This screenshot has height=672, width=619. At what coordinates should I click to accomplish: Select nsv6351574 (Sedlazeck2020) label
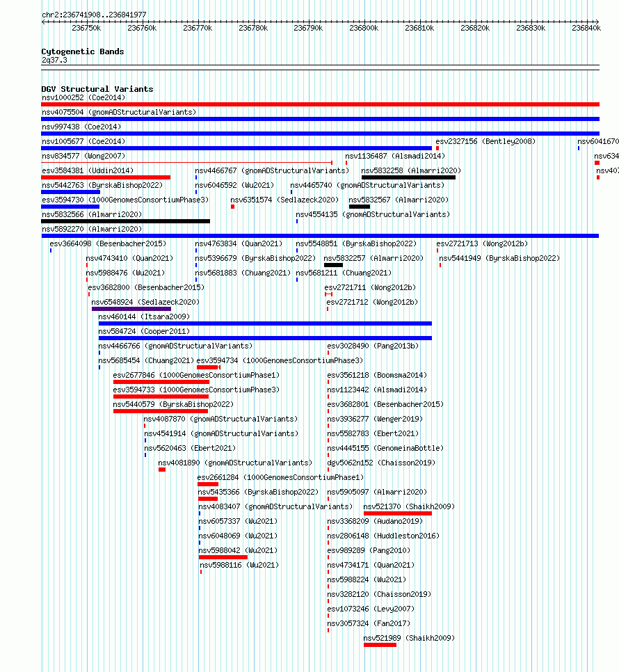(x=284, y=200)
